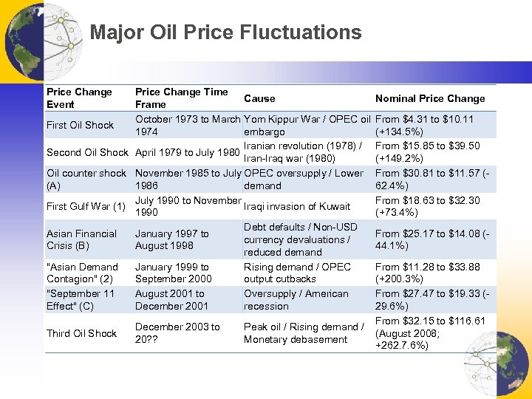The image size is (532, 399).
Task: Select the Price Change Time Frame header
Action: [x=181, y=98]
